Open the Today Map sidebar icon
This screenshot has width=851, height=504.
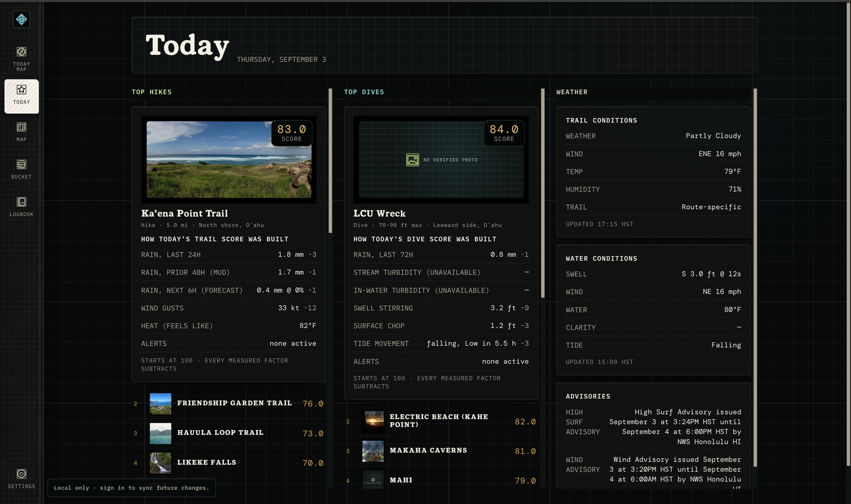[21, 52]
